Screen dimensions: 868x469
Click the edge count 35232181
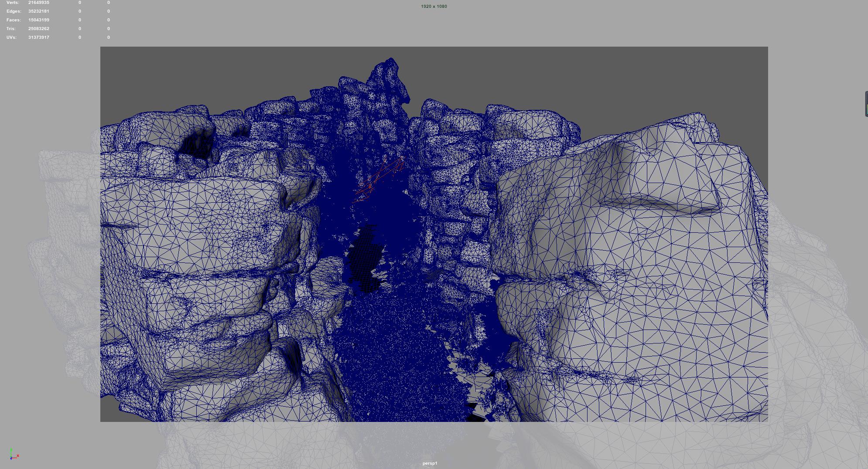coord(39,11)
